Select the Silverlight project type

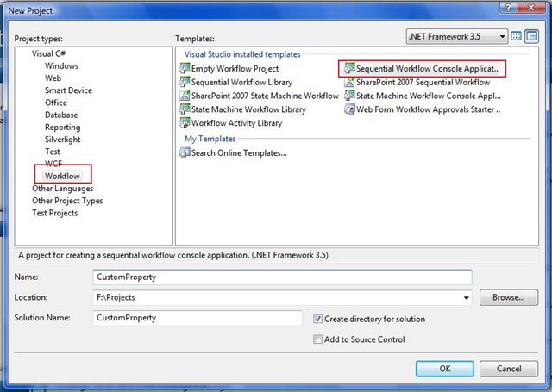click(x=63, y=140)
